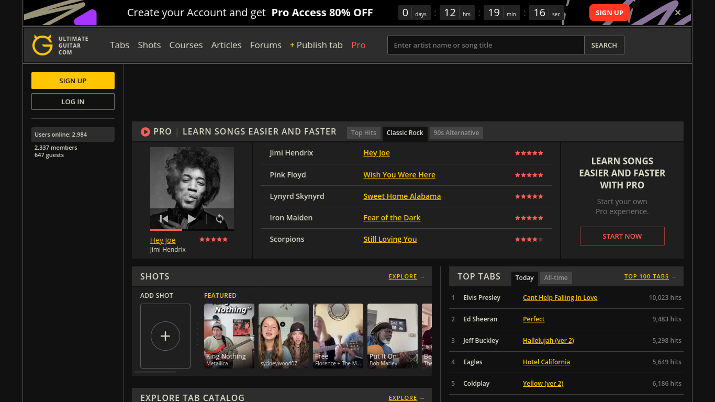Click the star rating under the player
Image resolution: width=715 pixels, height=402 pixels.
[x=213, y=239]
